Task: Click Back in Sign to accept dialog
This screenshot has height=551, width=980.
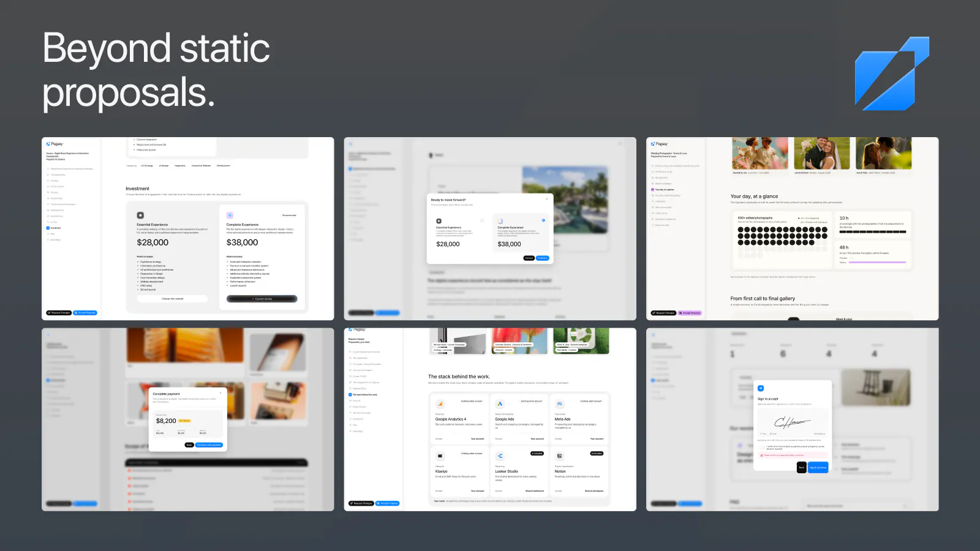Action: (x=802, y=467)
